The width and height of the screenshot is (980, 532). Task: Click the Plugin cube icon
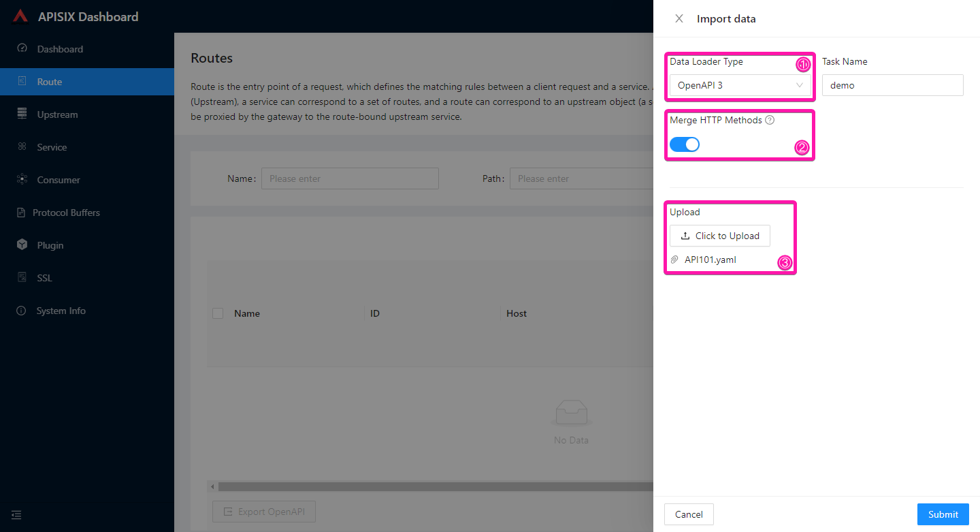22,245
